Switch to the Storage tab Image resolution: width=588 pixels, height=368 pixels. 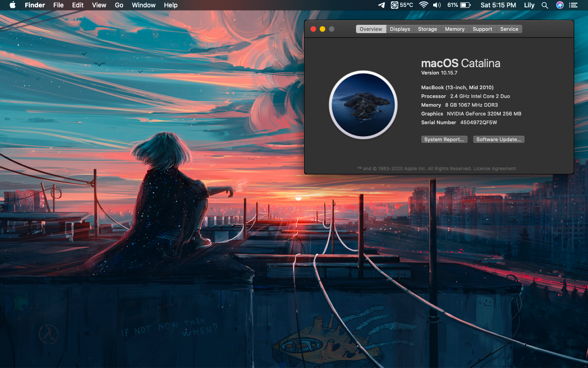coord(427,29)
